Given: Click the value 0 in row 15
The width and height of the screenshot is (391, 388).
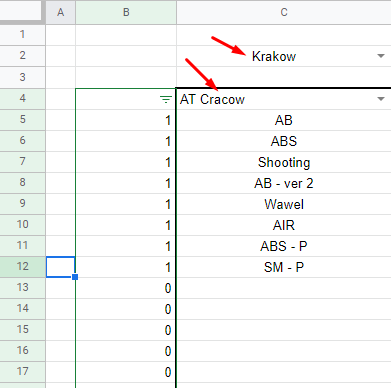Looking at the screenshot, I should [x=168, y=330].
